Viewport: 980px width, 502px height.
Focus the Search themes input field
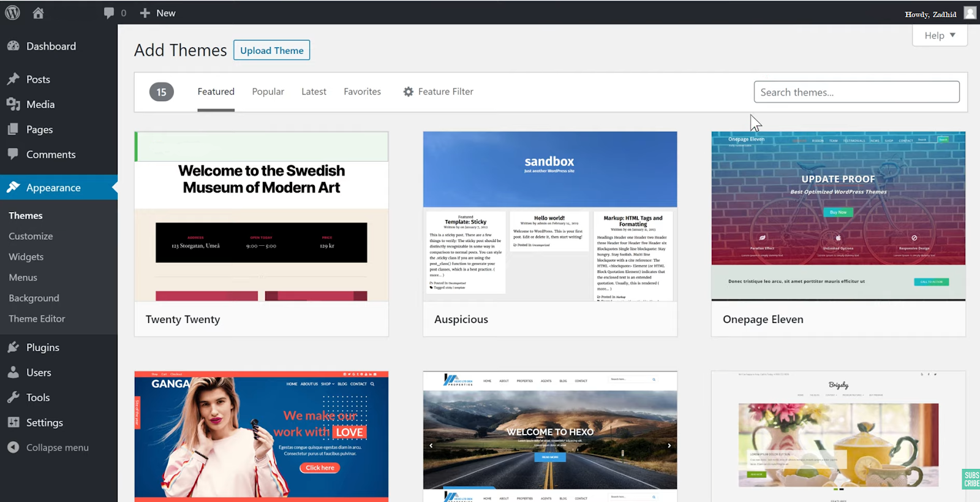tap(856, 92)
